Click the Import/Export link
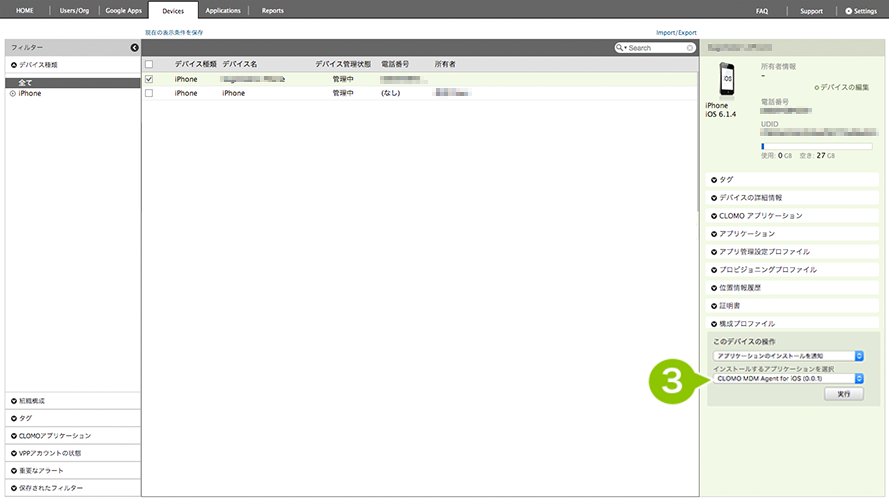The width and height of the screenshot is (889, 500). point(676,33)
